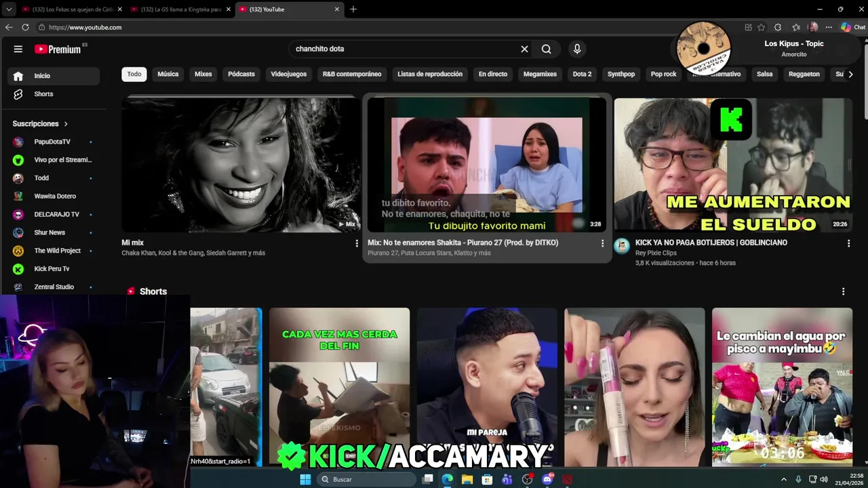Start voice search with the microphone icon

pos(577,49)
